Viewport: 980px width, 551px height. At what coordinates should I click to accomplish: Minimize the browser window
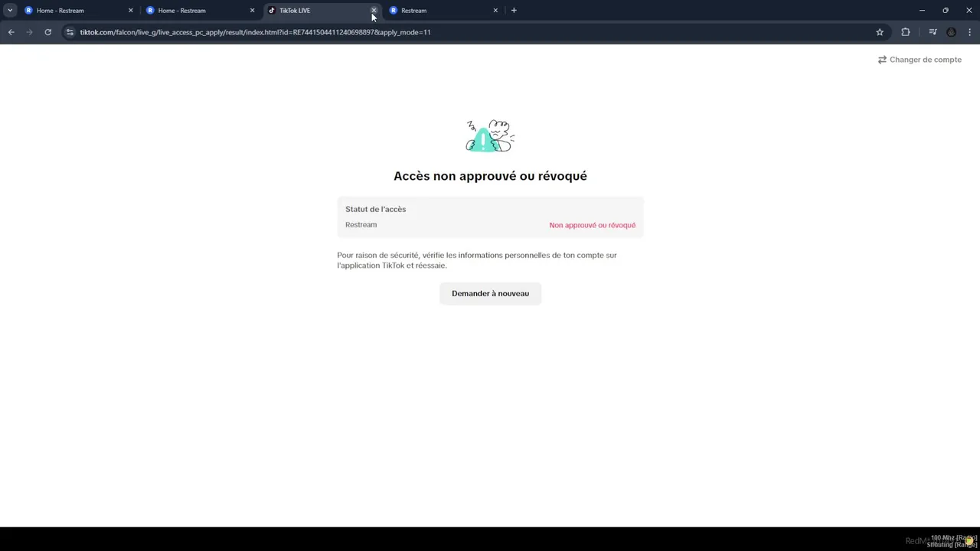click(x=922, y=11)
